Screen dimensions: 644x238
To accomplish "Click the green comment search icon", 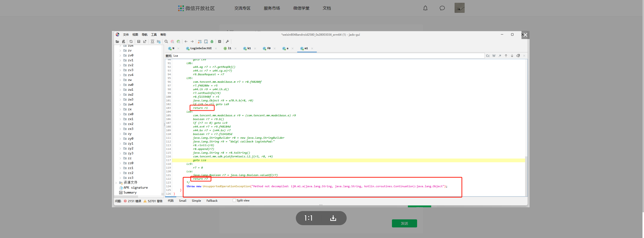I will pyautogui.click(x=178, y=42).
